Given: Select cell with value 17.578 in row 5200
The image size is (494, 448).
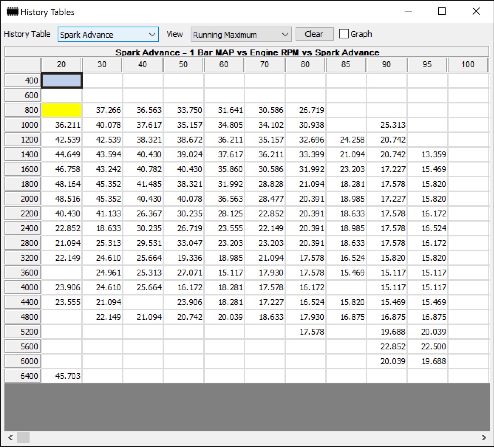Looking at the screenshot, I should tap(306, 332).
